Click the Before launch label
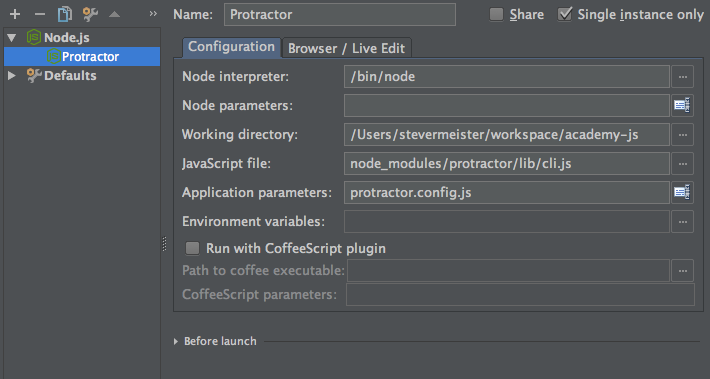Image resolution: width=710 pixels, height=379 pixels. point(220,341)
